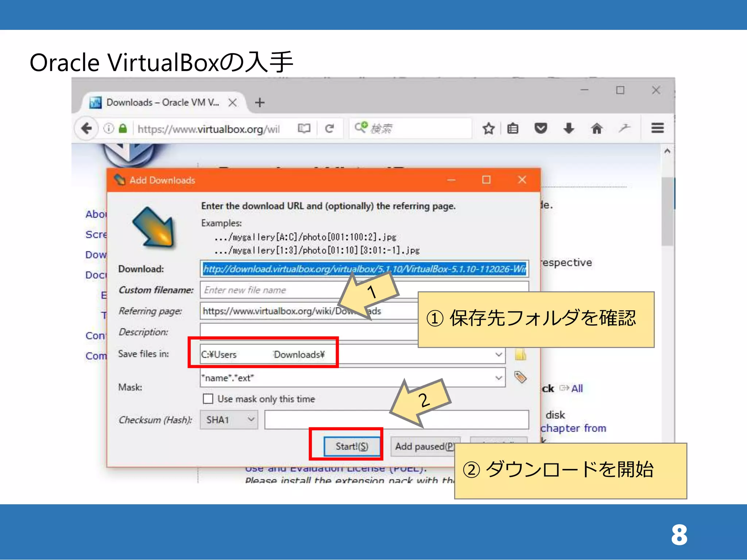Open the bookmarks list icon
747x560 pixels.
click(x=513, y=128)
